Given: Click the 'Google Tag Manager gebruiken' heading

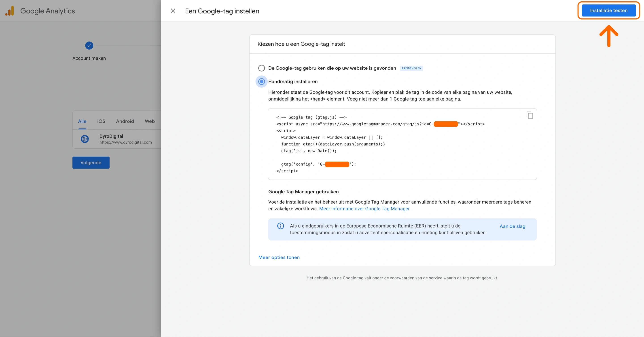Looking at the screenshot, I should click(303, 192).
